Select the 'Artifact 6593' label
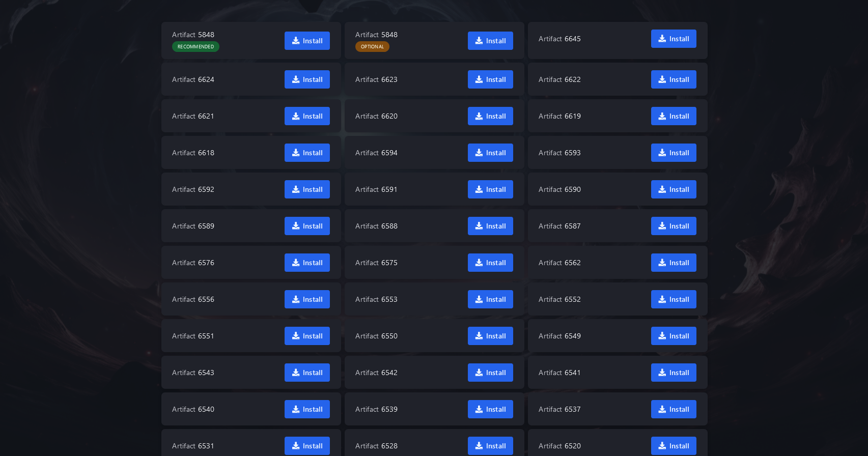Viewport: 868px width, 456px height. click(x=559, y=153)
